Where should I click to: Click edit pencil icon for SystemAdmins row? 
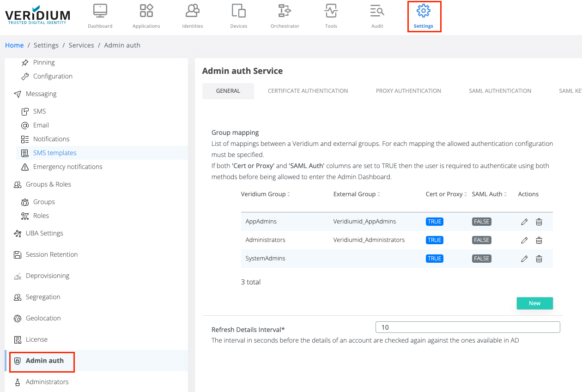(x=524, y=259)
